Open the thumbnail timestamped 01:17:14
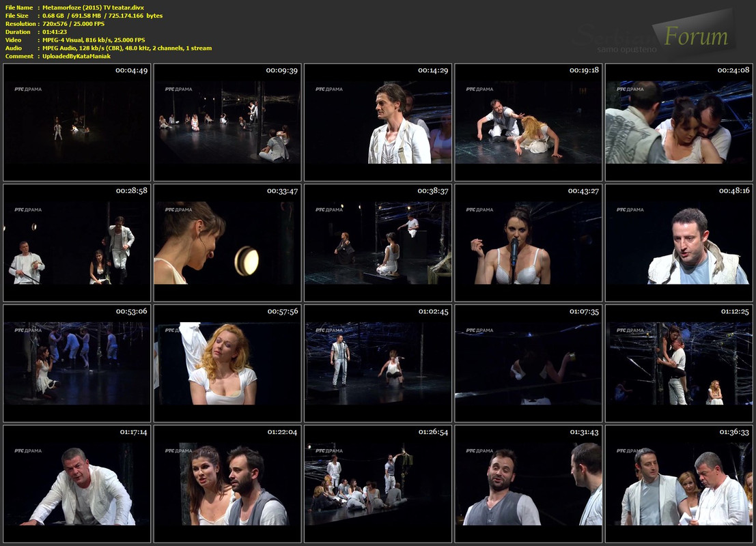The height and width of the screenshot is (546, 756). 76,484
